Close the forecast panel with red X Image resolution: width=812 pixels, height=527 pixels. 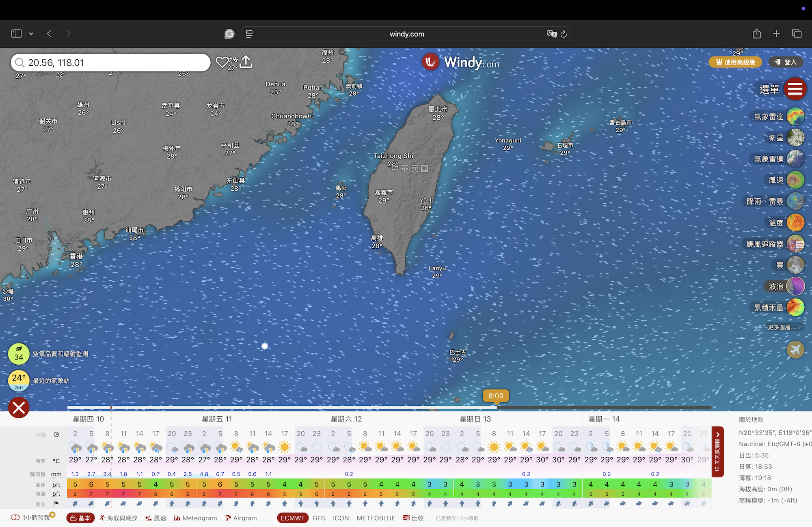(19, 407)
